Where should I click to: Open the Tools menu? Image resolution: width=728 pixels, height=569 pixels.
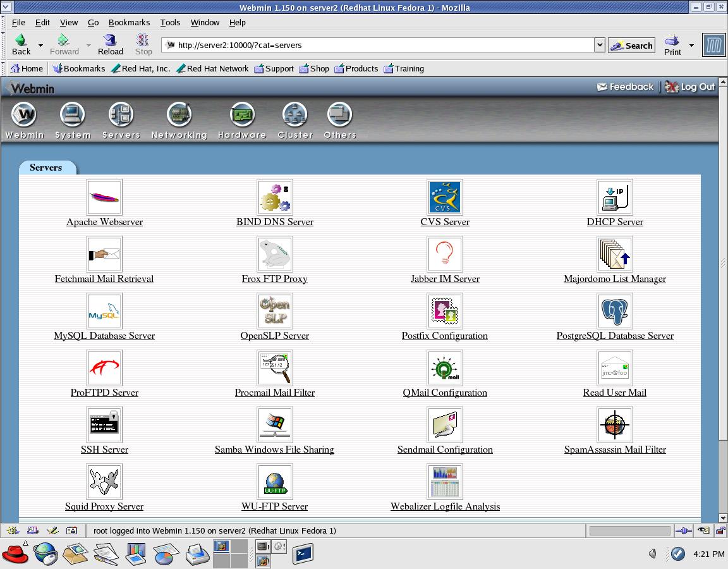pos(170,22)
